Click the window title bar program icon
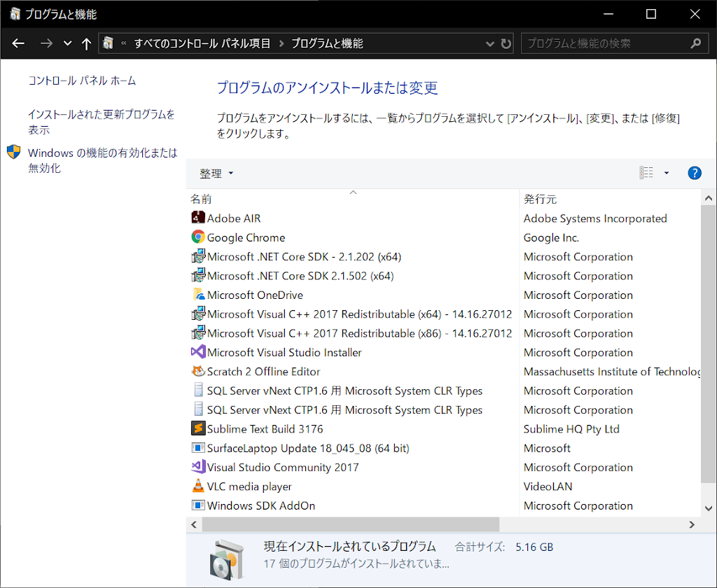The image size is (717, 588). 15,14
